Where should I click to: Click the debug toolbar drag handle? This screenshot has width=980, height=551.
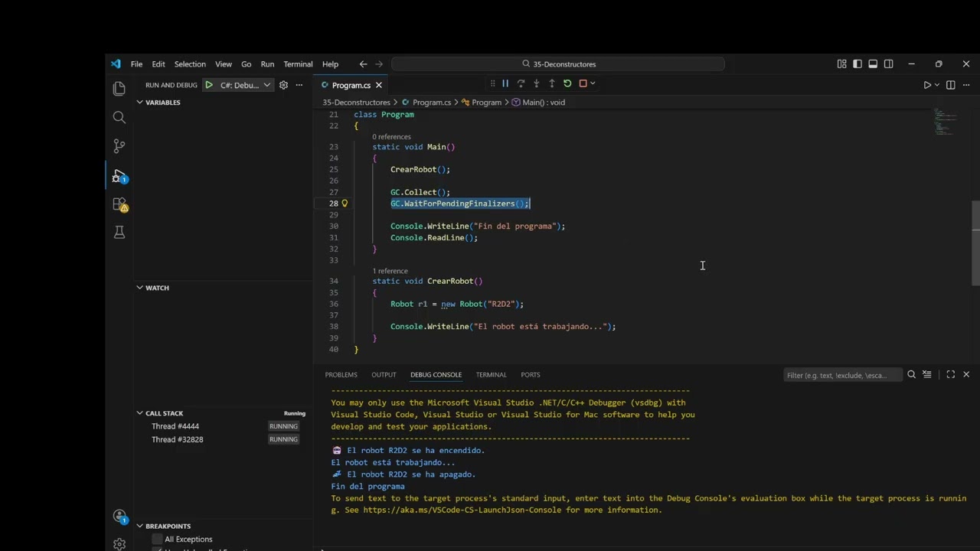coord(493,83)
